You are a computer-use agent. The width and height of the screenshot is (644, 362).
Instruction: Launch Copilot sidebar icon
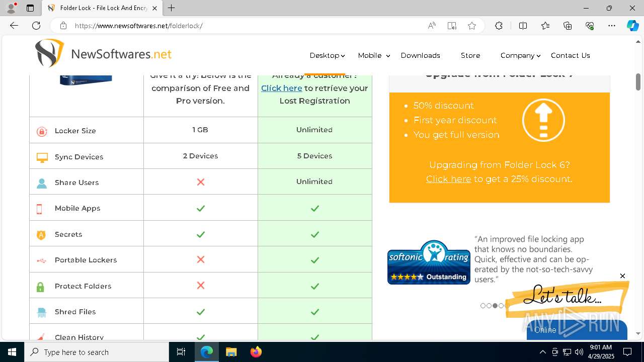pyautogui.click(x=632, y=26)
